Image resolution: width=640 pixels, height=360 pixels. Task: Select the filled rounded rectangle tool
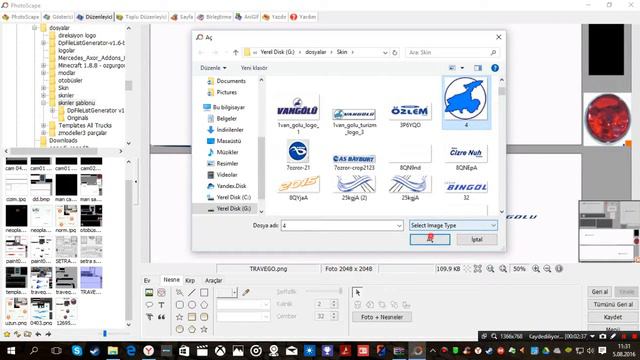click(204, 317)
